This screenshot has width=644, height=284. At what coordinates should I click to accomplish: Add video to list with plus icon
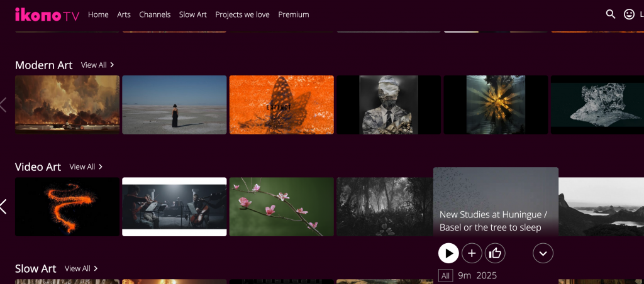tap(472, 253)
